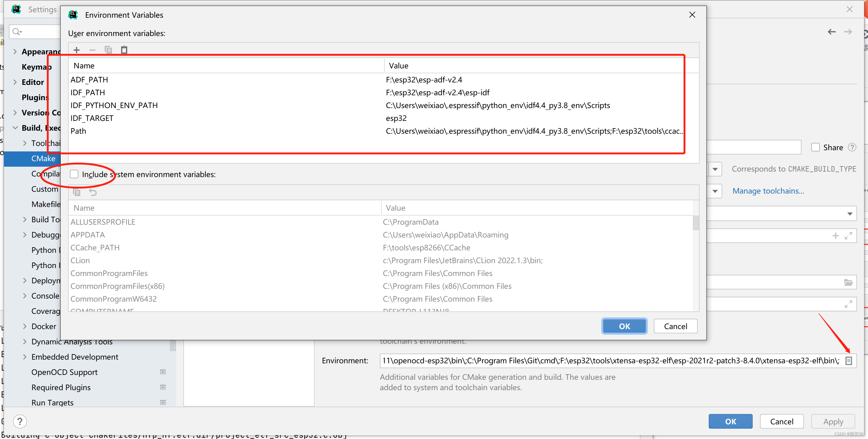Image resolution: width=868 pixels, height=439 pixels.
Task: Click Cancel in Environment Variables dialog
Action: (x=675, y=326)
